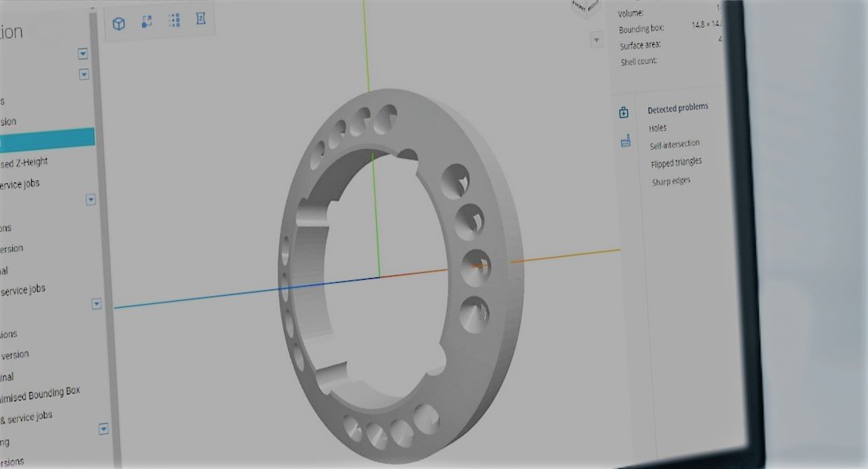Click the 'Volume:' label

coord(631,13)
